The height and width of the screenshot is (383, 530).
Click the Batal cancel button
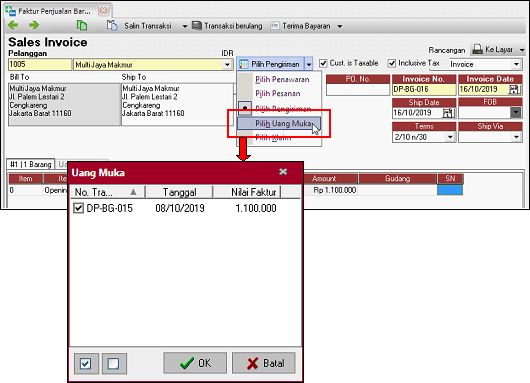tap(264, 363)
